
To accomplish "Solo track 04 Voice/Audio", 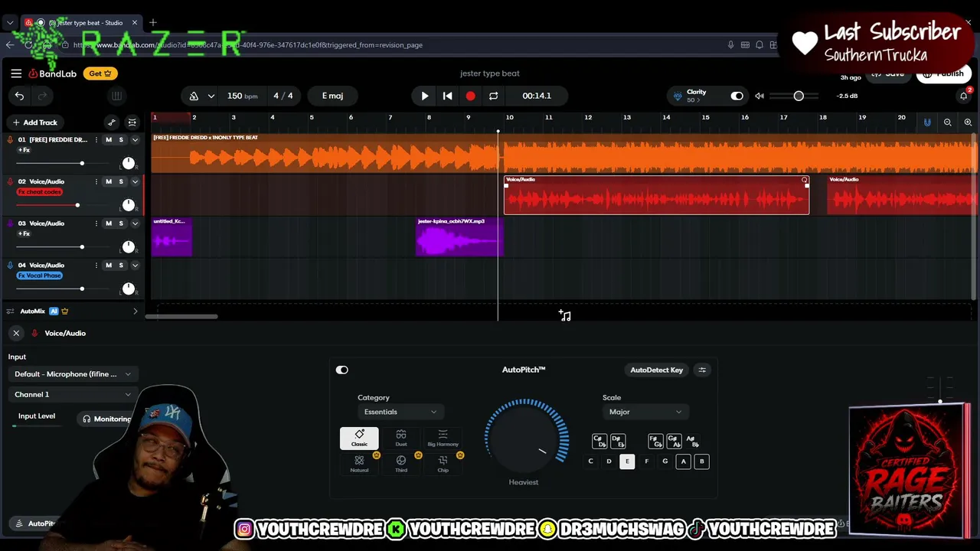I will click(x=120, y=265).
